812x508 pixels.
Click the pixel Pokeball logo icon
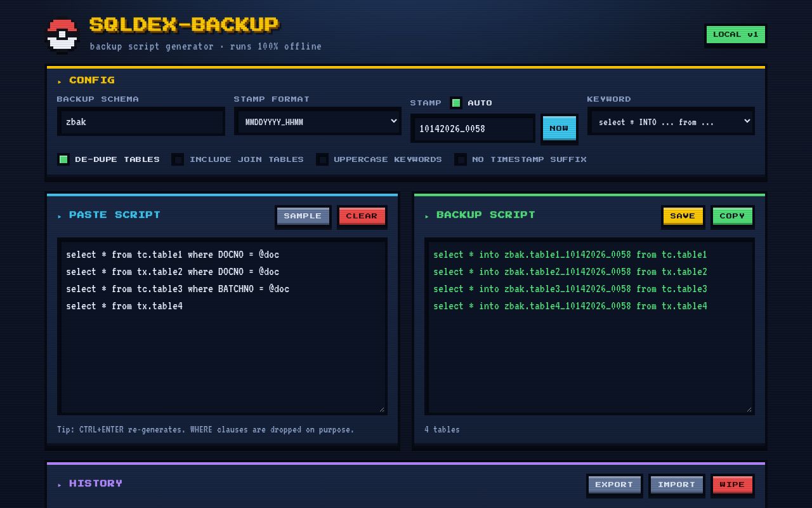tap(62, 36)
